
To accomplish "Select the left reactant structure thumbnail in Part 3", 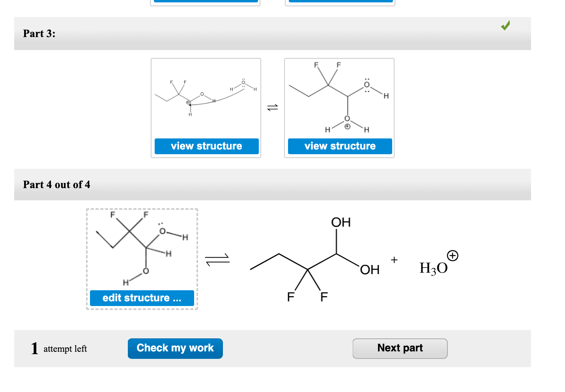I will pyautogui.click(x=206, y=99).
